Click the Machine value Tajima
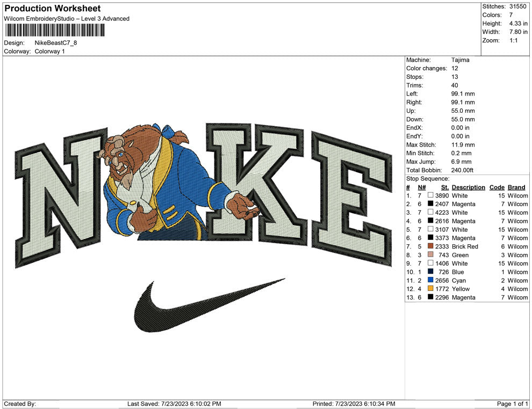 coord(460,60)
